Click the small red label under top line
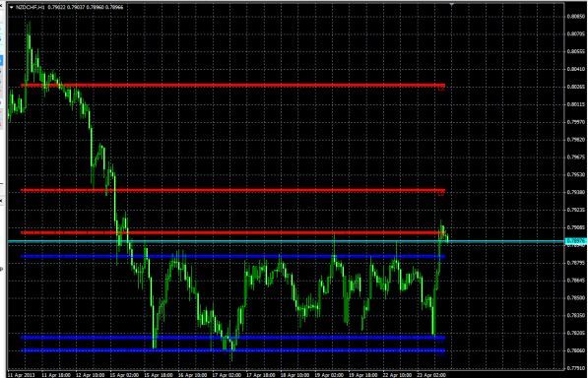Image resolution: width=588 pixels, height=378 pixels. 442,89
